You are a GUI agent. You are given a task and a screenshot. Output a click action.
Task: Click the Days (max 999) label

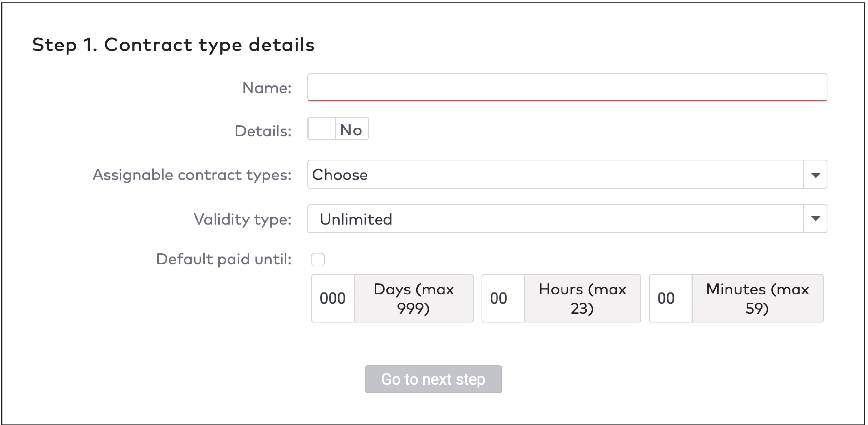tap(413, 298)
